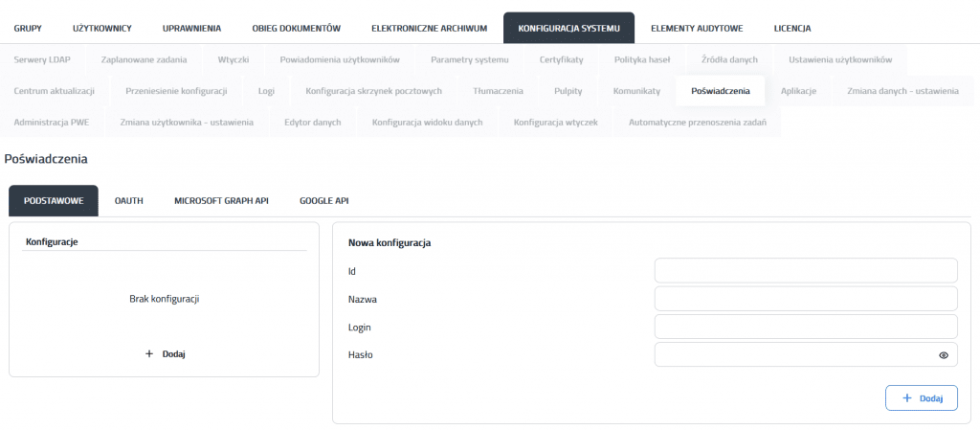Viewport: 980px width, 430px height.
Task: Open Ustawienia użytkowników section
Action: coord(840,60)
